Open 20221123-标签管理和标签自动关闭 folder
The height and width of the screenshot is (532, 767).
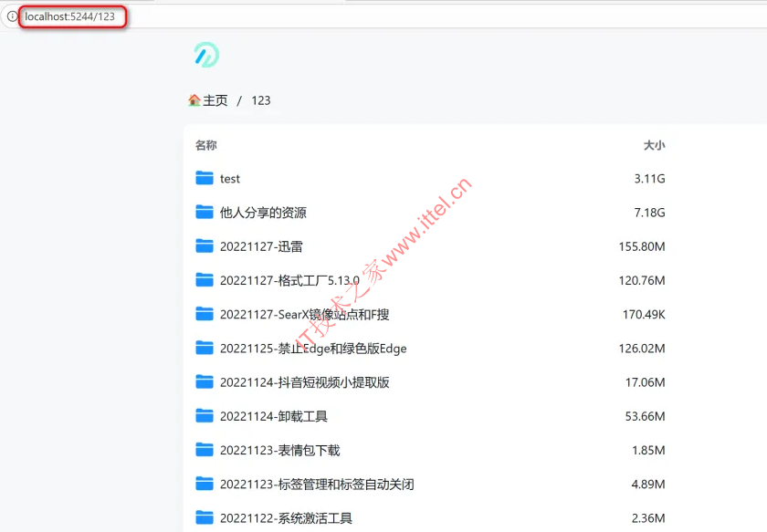(x=310, y=485)
